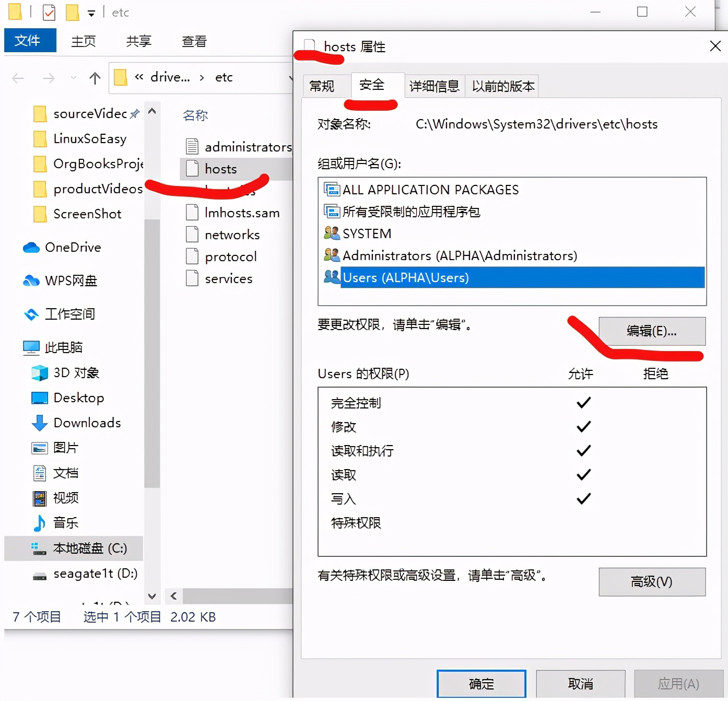Open the 共享 ribbon tab
This screenshot has height=701, width=728.
tap(139, 41)
